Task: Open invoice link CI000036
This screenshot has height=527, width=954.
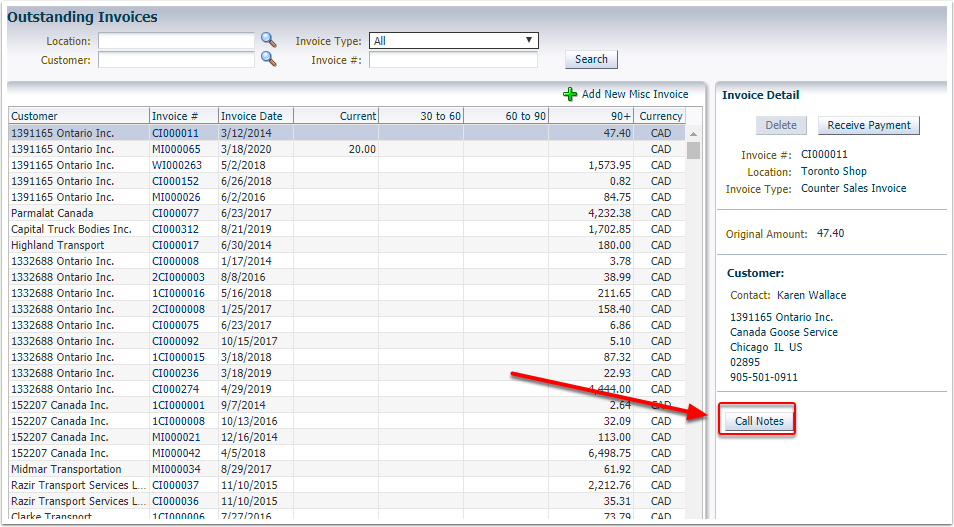Action: click(x=175, y=501)
